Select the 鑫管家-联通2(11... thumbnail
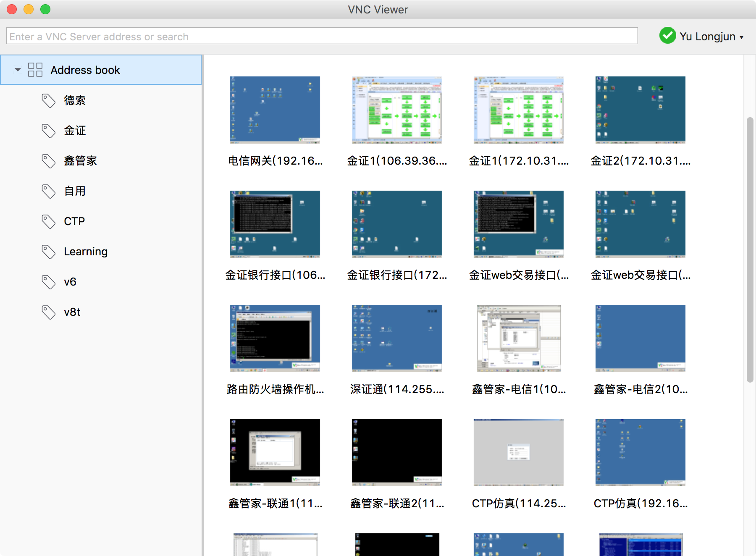The width and height of the screenshot is (756, 556). (397, 452)
